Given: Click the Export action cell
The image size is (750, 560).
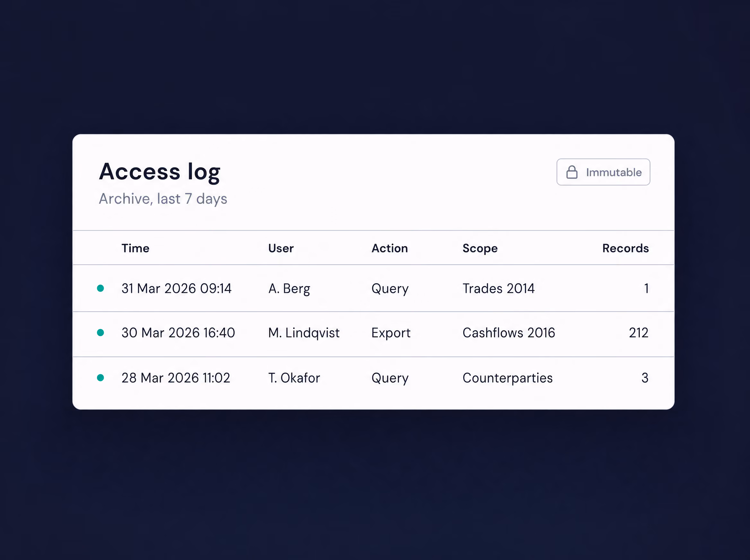Looking at the screenshot, I should point(391,334).
